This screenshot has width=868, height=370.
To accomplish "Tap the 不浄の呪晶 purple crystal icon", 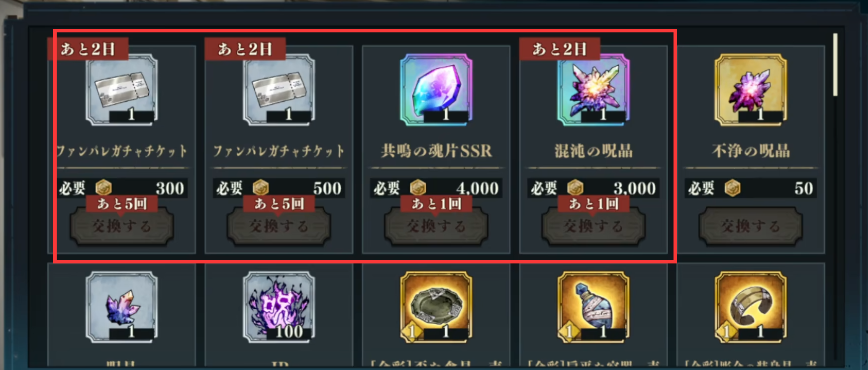I will tap(751, 90).
